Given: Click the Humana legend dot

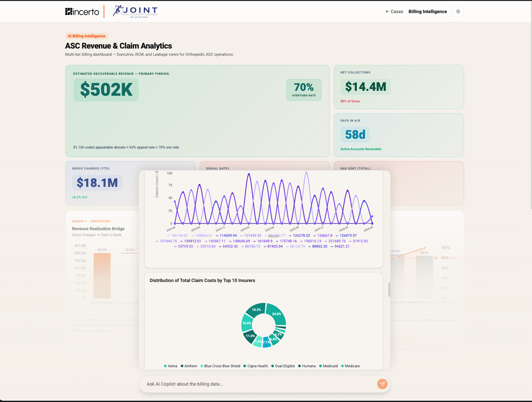Looking at the screenshot, I should 299,366.
